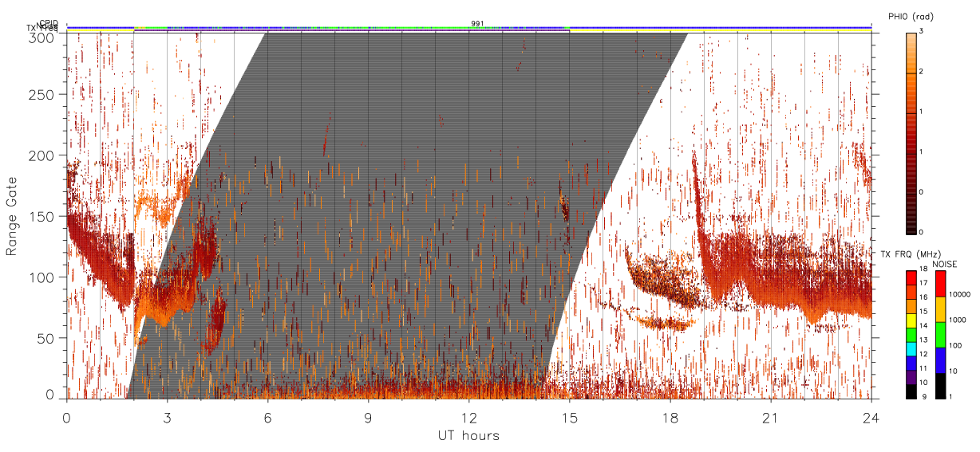Screen dimensions: 980x452
Task: Select the "PHI0 (rad)" colorbar title
Action: coord(911,17)
